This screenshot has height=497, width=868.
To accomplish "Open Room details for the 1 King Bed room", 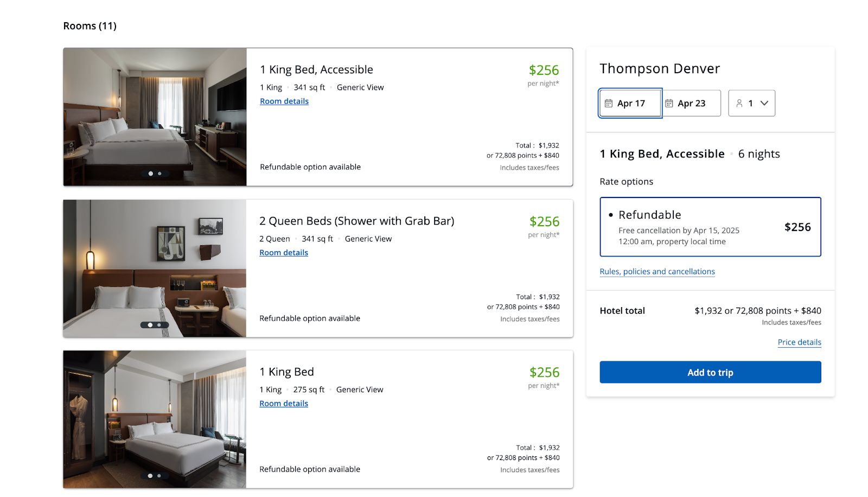I will point(283,403).
